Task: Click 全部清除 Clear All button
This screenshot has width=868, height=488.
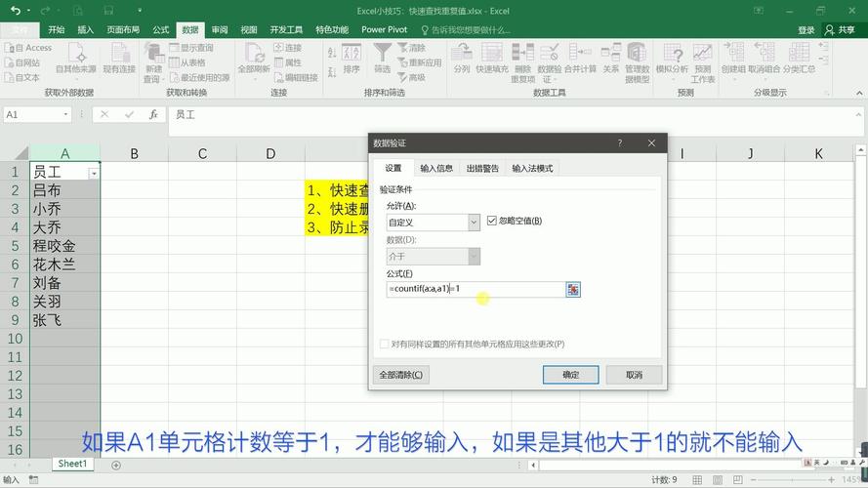Action: [400, 375]
